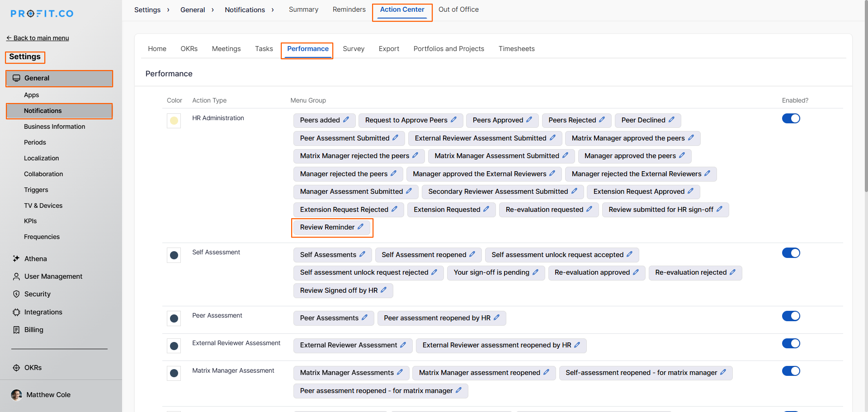This screenshot has height=412, width=868.
Task: Toggle Peer Assessment enabled switch
Action: click(x=791, y=316)
